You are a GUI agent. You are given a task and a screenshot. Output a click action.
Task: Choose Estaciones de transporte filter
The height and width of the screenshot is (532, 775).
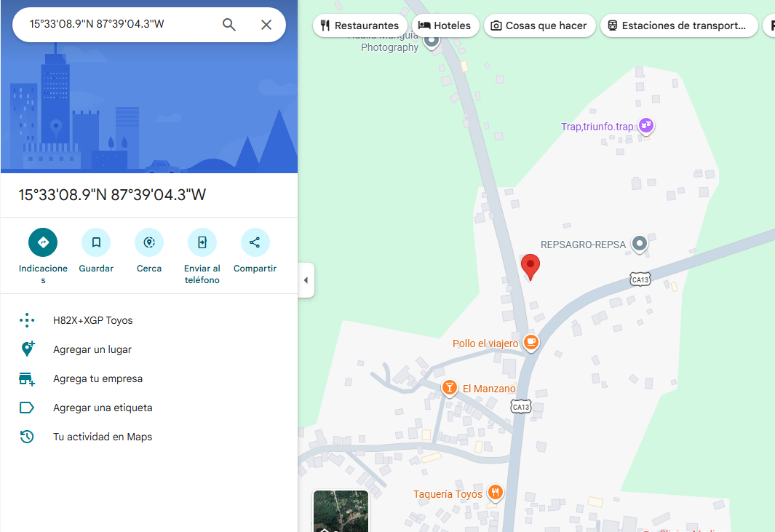pyautogui.click(x=678, y=25)
